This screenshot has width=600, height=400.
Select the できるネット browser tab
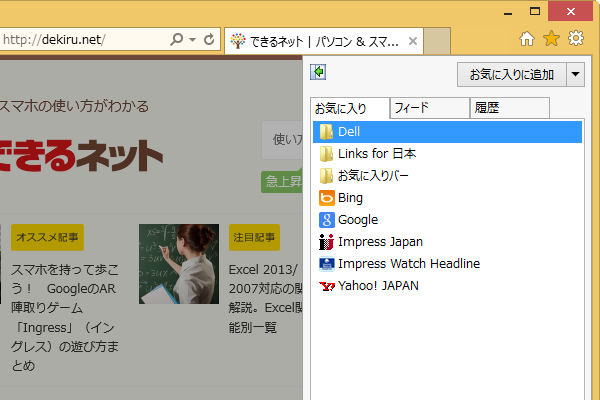coord(324,41)
